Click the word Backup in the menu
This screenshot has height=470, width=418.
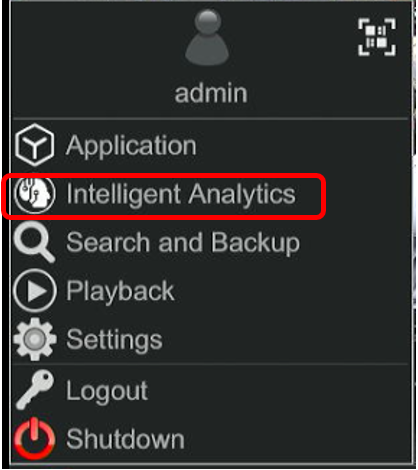tap(255, 243)
